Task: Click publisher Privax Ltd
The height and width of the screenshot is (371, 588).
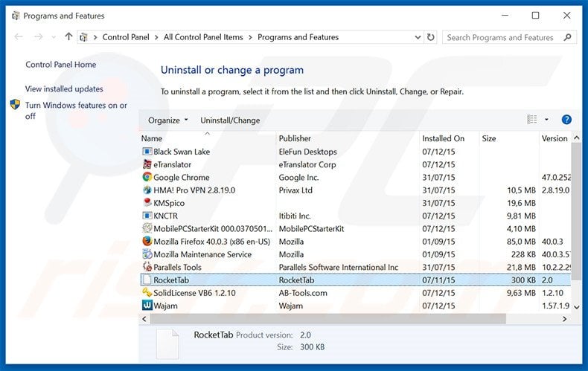Action: click(295, 190)
